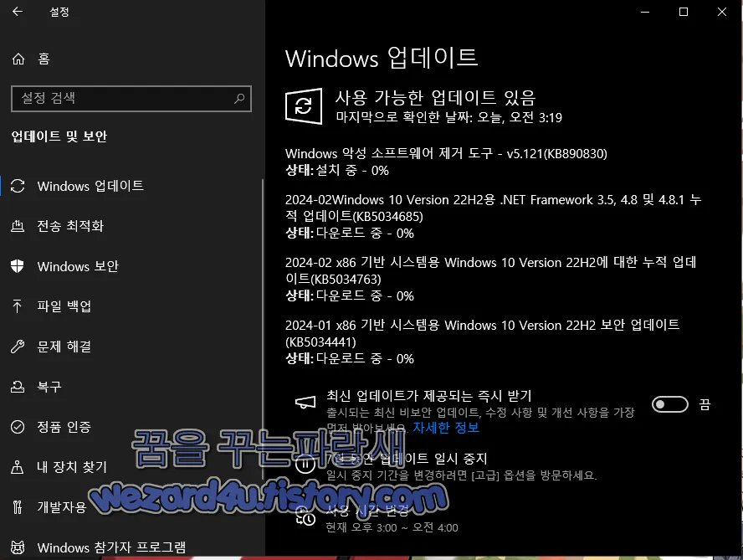This screenshot has height=560, width=743.
Task: Select Windows 업데이트 in the sidebar
Action: tap(90, 186)
